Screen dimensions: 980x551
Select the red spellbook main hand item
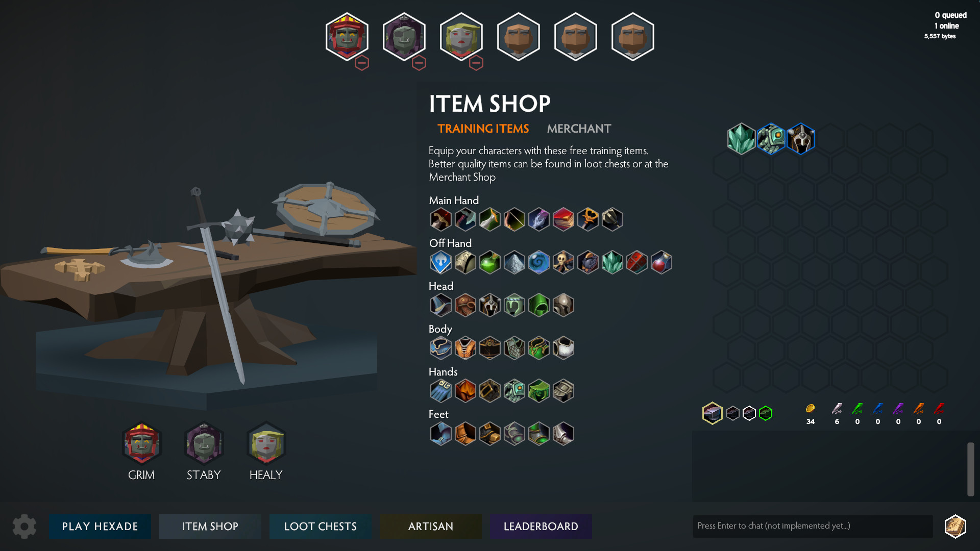563,220
